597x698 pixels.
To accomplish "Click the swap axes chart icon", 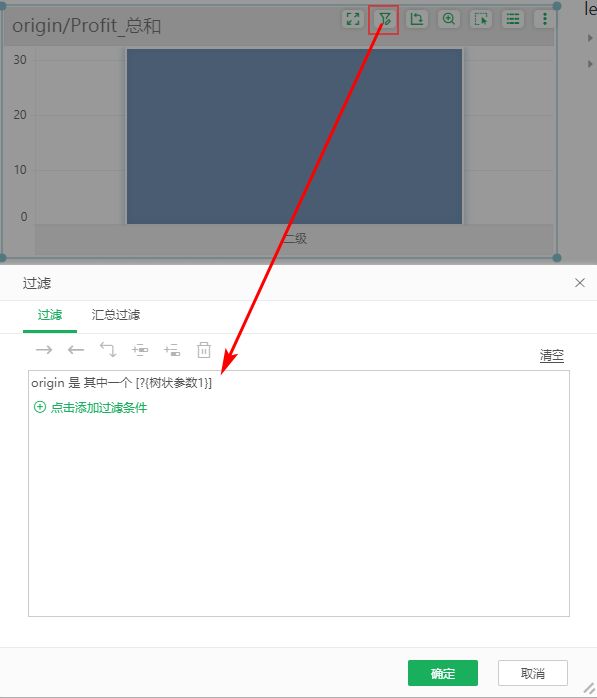I will click(417, 19).
